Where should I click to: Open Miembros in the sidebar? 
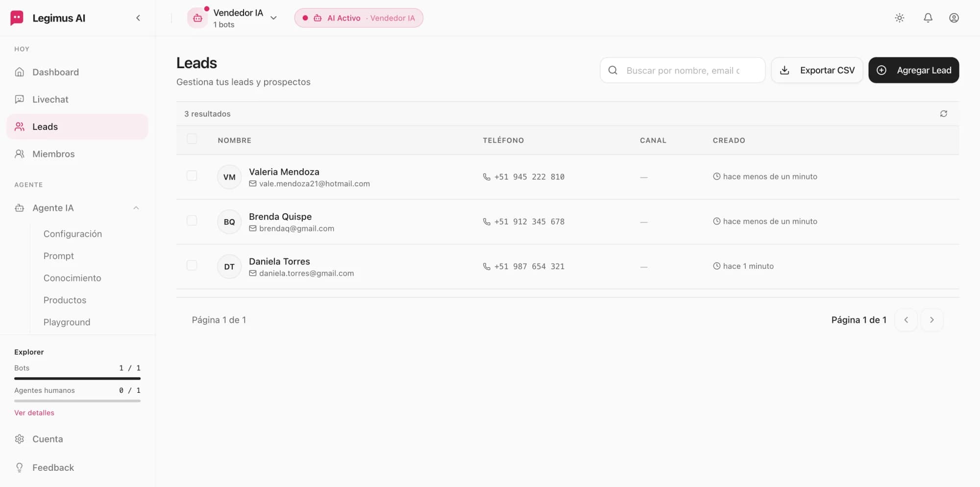pos(77,154)
